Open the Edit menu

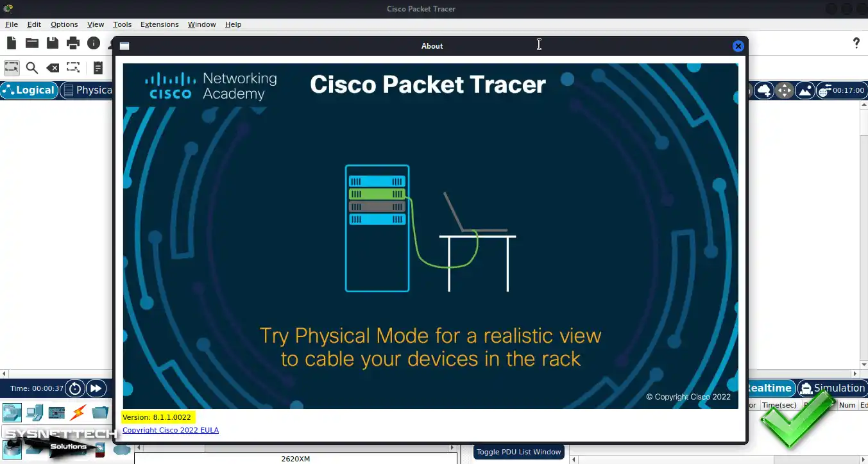point(34,24)
